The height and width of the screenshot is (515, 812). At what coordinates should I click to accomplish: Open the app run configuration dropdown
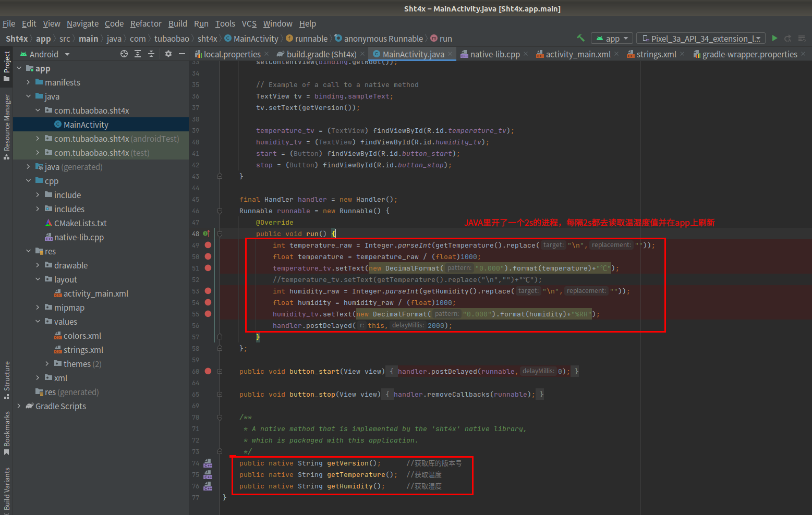(x=612, y=39)
